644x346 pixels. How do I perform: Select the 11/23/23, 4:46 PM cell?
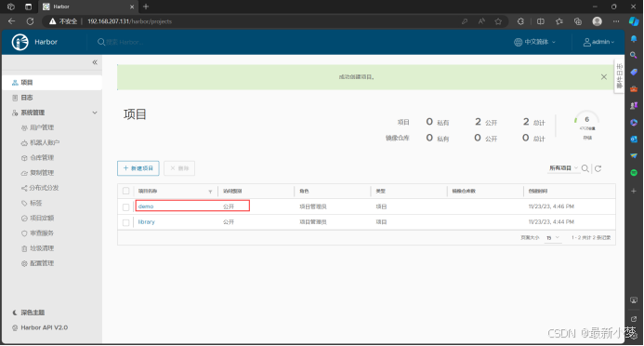pos(551,206)
